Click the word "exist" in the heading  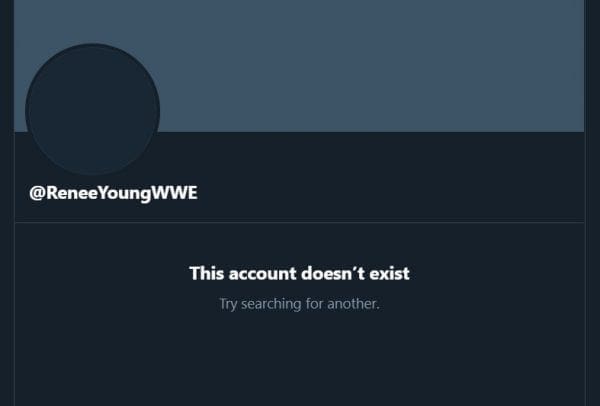388,273
